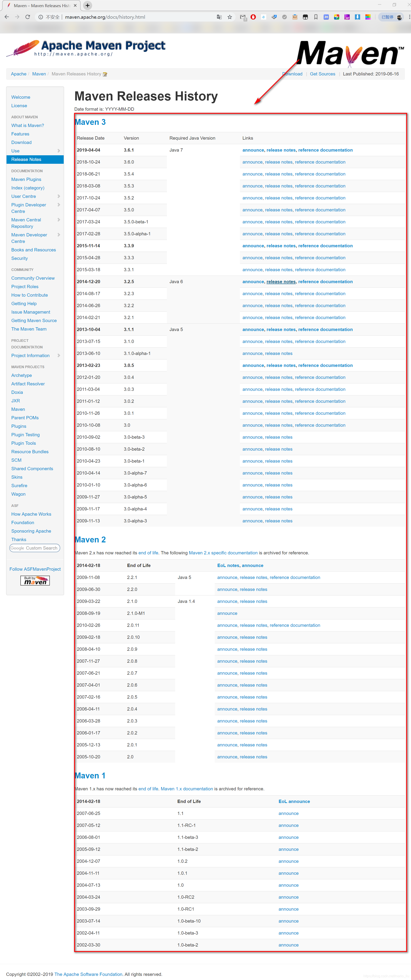This screenshot has width=411, height=980.
Task: Open a new browser tab
Action: tap(87, 5)
